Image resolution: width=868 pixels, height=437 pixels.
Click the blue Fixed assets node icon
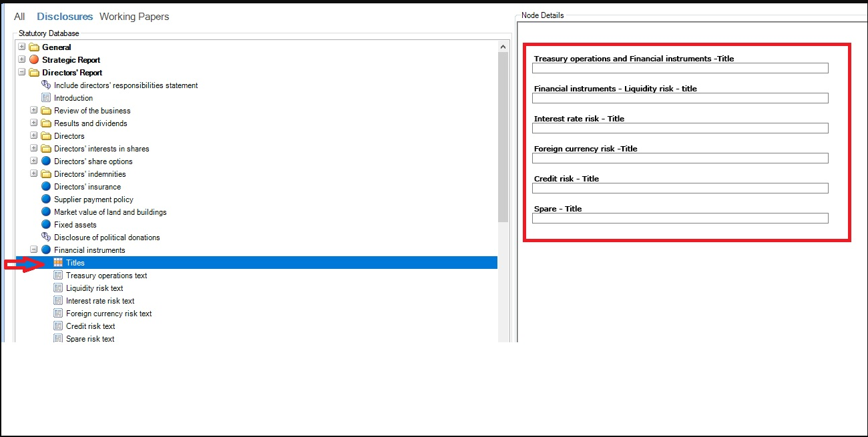[46, 225]
